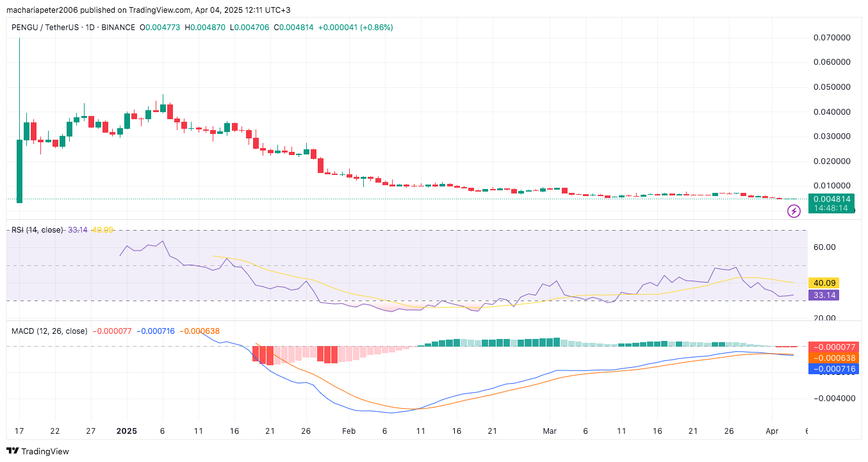The image size is (868, 462).
Task: Select the MACD (12, 26, close) indicator label
Action: click(49, 331)
